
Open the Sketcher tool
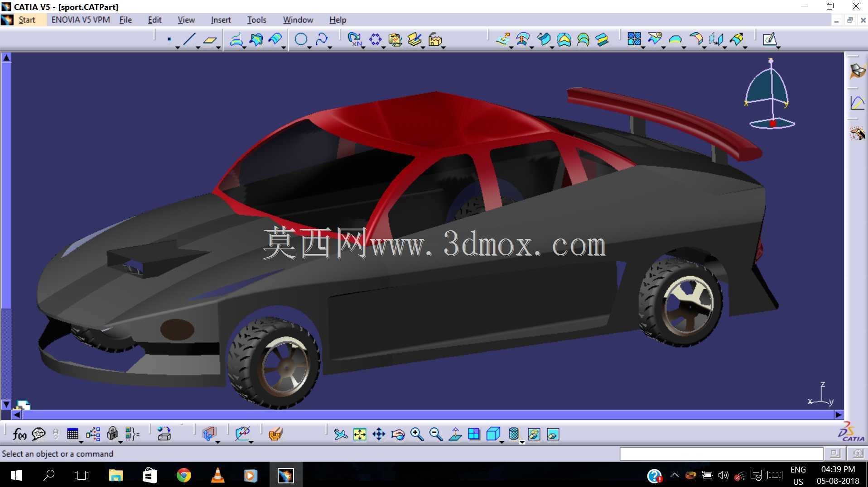pyautogui.click(x=769, y=39)
